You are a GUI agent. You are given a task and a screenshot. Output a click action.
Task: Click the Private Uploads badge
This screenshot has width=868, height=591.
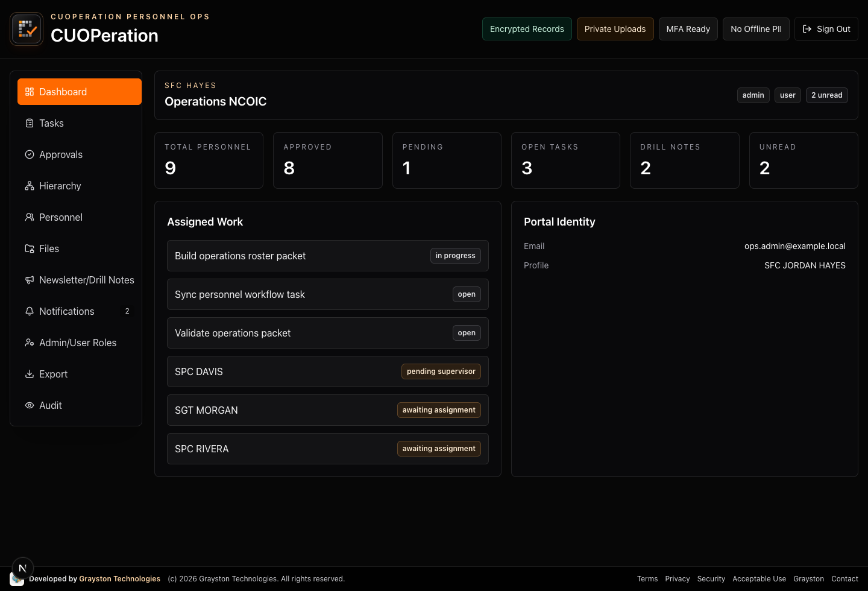[615, 29]
